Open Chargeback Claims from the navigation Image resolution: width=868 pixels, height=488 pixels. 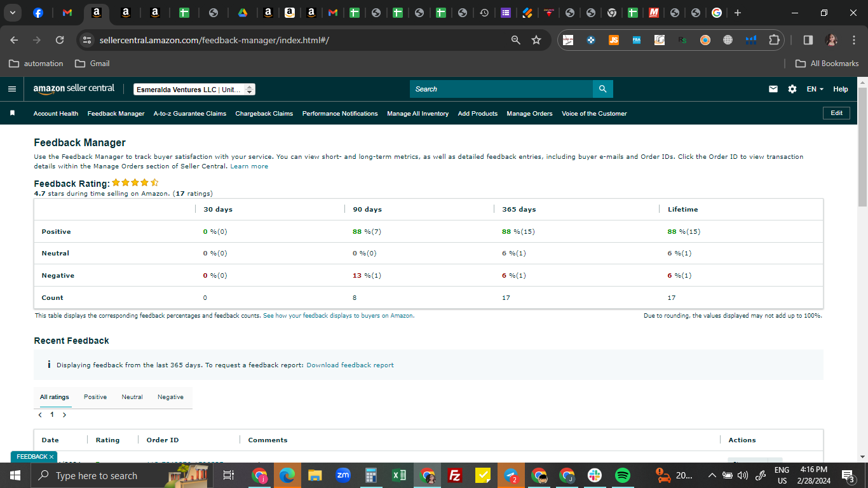pos(264,113)
